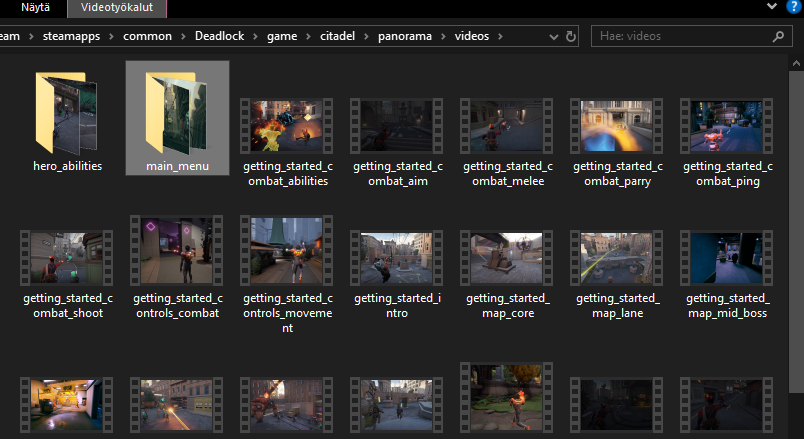Click the getting_started_controls_movement file name

point(288,313)
